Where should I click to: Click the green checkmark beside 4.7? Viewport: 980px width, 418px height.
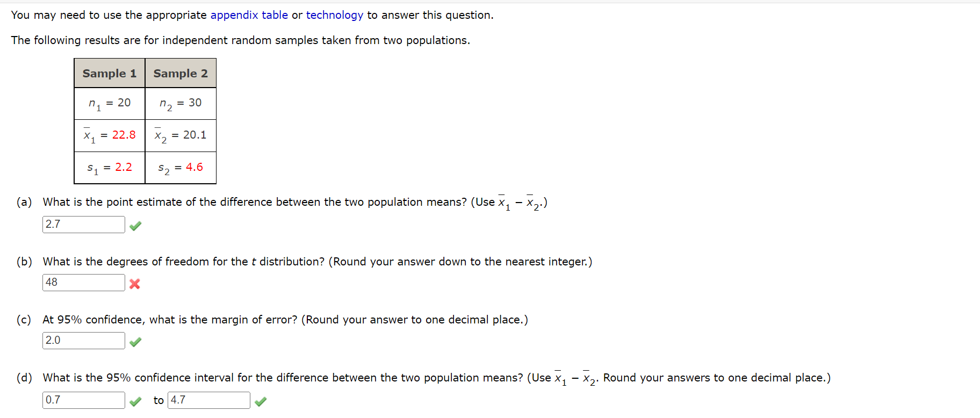pyautogui.click(x=261, y=401)
